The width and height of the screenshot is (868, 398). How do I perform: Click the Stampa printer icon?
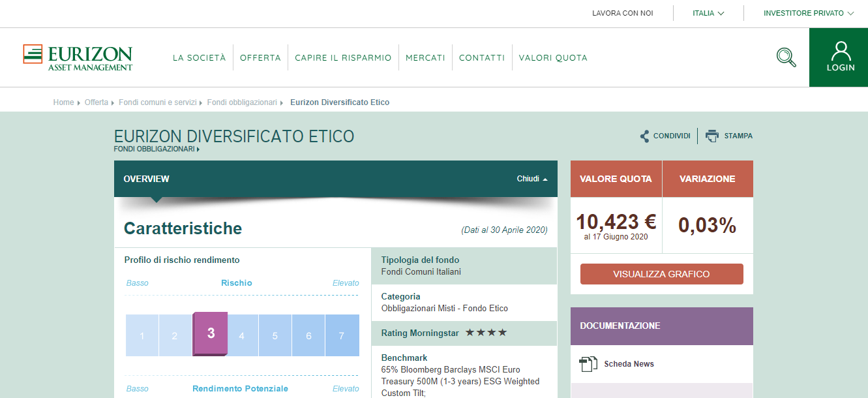click(712, 136)
